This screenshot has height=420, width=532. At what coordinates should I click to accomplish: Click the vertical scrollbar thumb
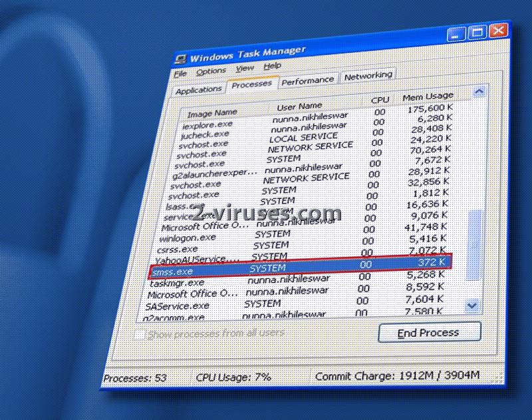475,244
